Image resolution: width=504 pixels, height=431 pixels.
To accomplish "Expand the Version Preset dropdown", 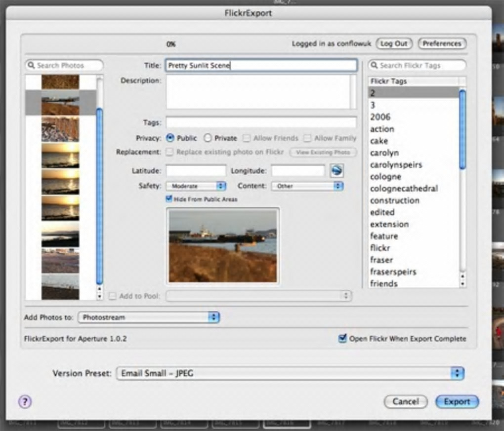I will [x=290, y=373].
